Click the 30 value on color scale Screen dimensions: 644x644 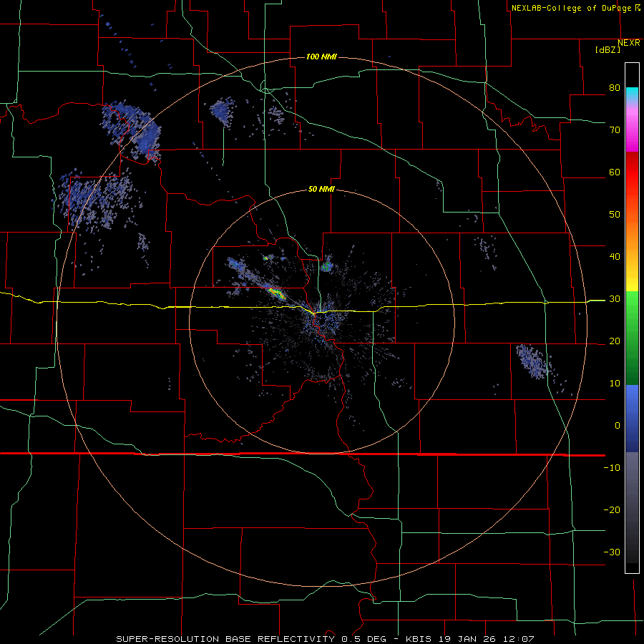615,299
